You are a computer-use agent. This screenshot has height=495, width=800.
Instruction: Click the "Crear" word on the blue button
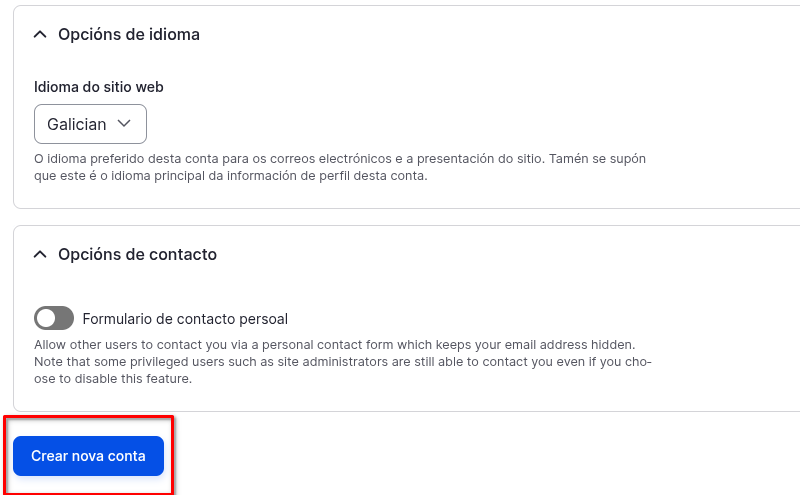pos(49,456)
